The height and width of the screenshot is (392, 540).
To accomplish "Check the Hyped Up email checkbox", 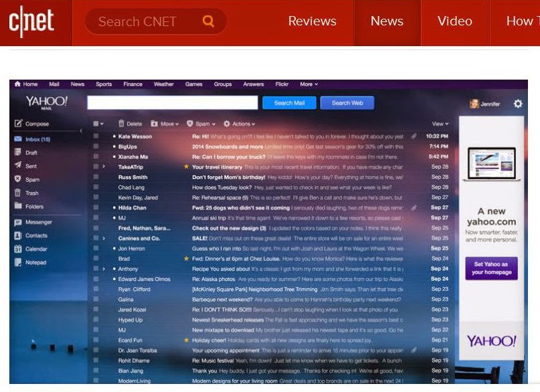I will [x=96, y=319].
